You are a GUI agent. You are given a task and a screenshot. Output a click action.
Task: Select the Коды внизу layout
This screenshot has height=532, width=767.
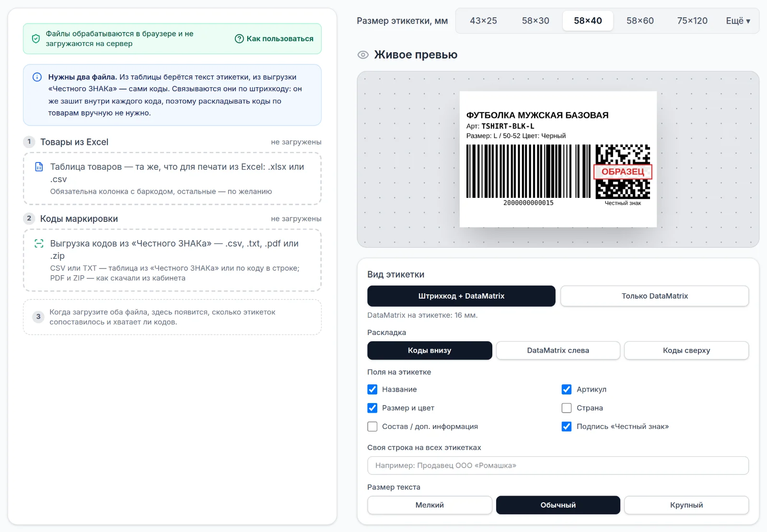click(430, 350)
